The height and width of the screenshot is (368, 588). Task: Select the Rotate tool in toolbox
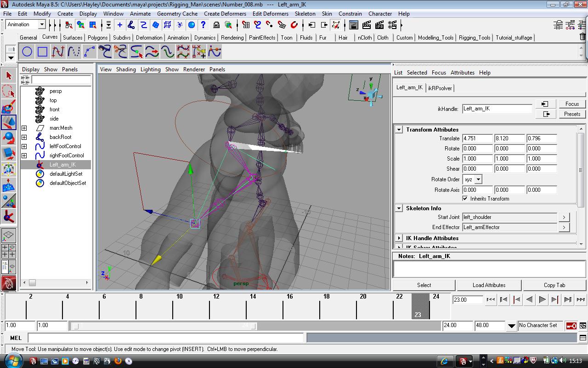9,138
